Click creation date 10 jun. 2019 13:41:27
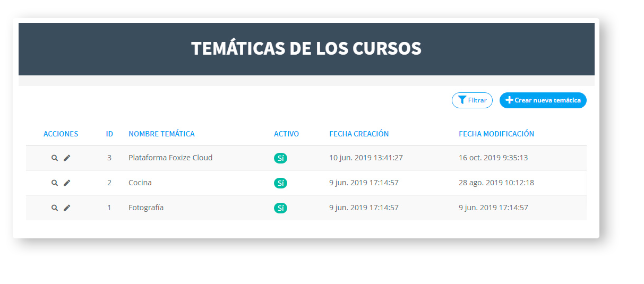This screenshot has height=284, width=644. [x=366, y=158]
